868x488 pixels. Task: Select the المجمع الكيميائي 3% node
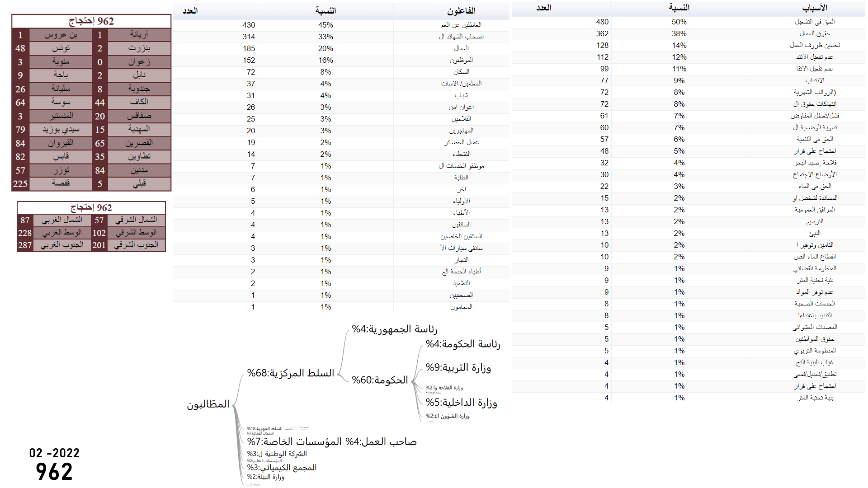click(x=282, y=468)
